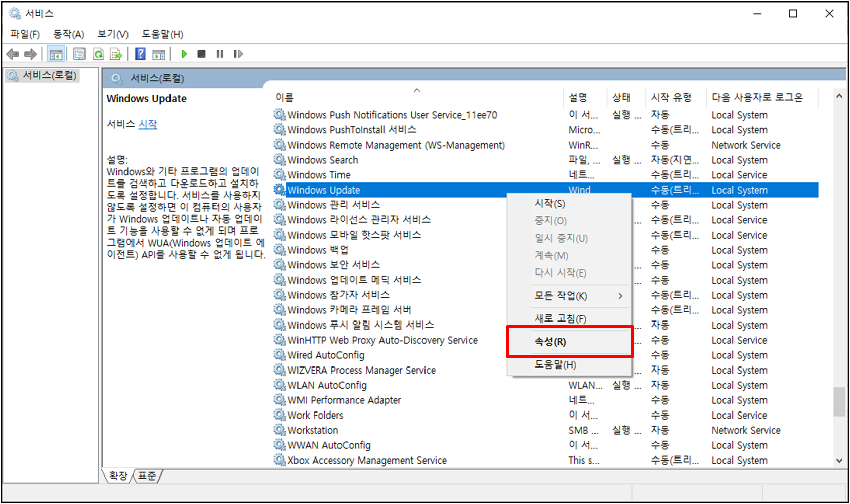Click the gear icon of Wired AutoConfig
Image resolution: width=850 pixels, height=504 pixels.
pos(280,355)
